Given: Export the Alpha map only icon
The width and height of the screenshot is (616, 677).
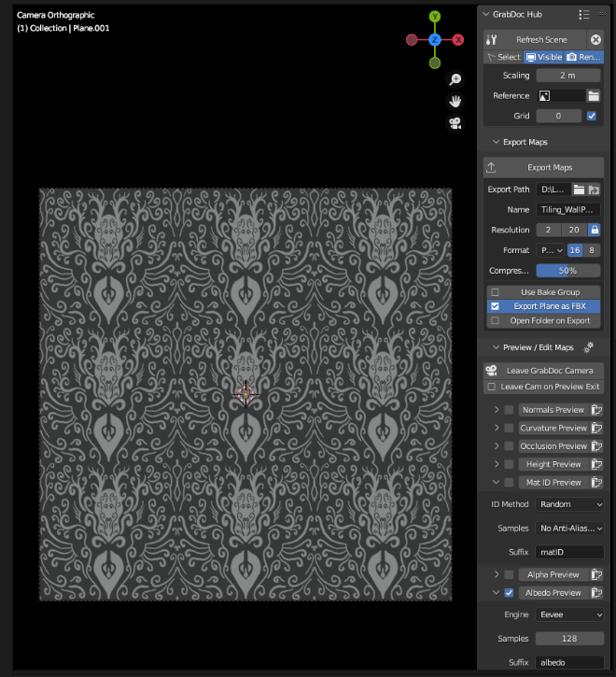Looking at the screenshot, I should [596, 574].
